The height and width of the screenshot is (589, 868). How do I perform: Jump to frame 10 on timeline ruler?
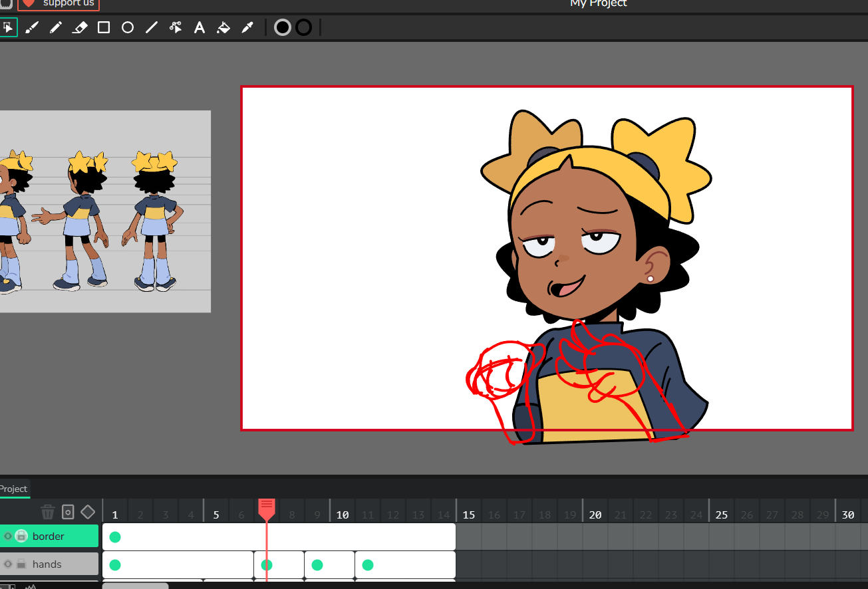click(343, 515)
